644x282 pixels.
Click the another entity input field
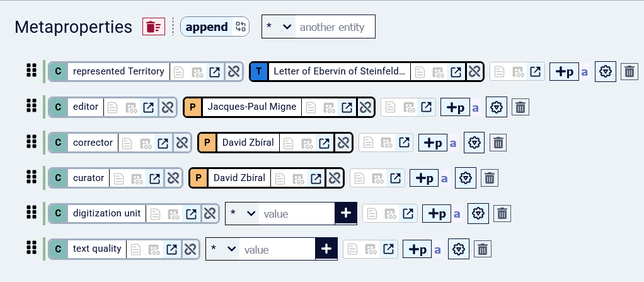(x=335, y=26)
